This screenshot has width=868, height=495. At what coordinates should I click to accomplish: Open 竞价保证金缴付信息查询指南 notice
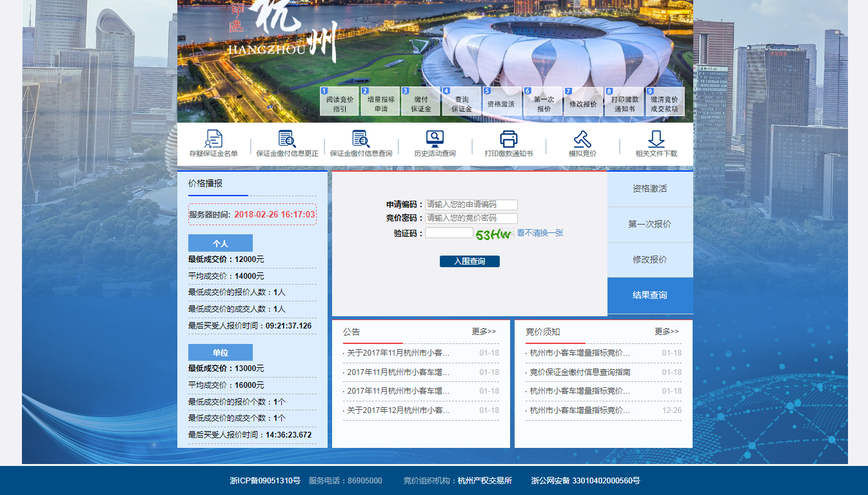[580, 372]
